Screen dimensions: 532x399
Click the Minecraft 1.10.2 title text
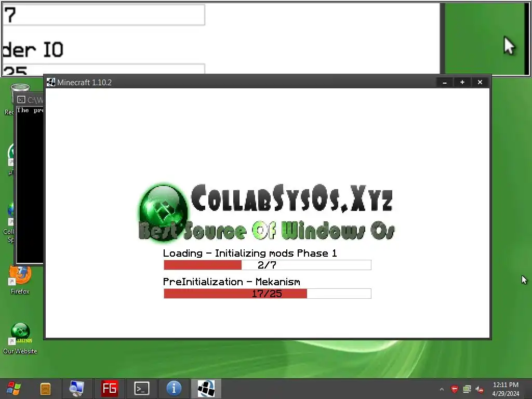(x=84, y=83)
